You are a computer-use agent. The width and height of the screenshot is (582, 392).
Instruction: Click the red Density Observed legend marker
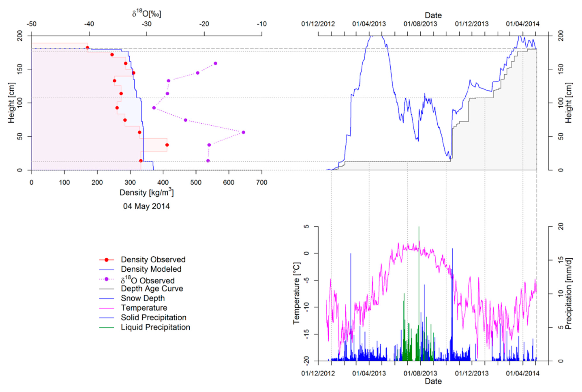pos(106,260)
